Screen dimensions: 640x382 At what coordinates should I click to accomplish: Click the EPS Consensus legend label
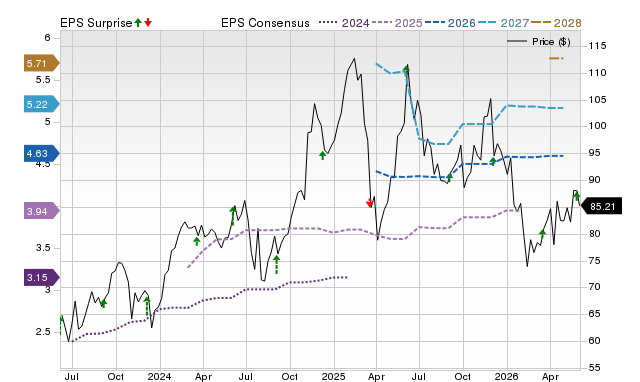click(x=265, y=23)
